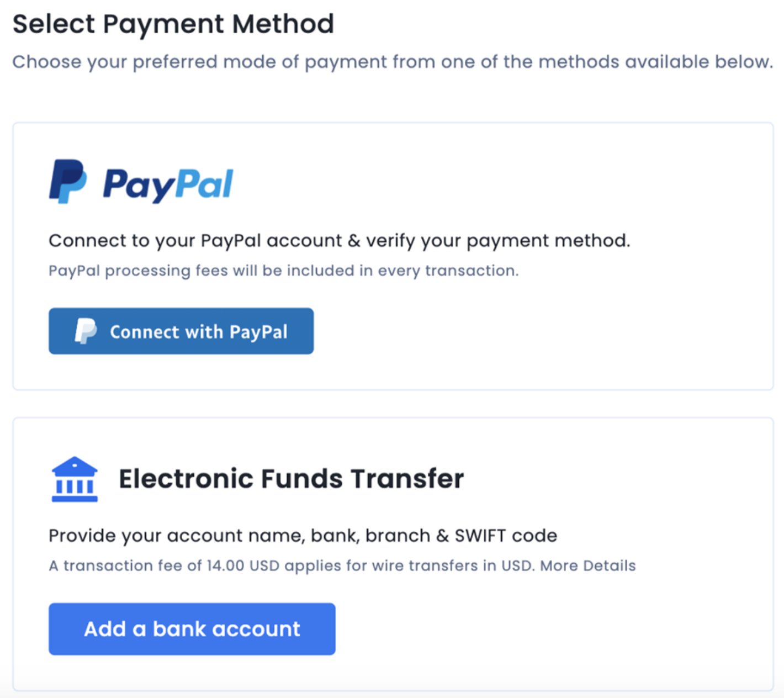Click the PayPal wordmark logo text
The height and width of the screenshot is (698, 784).
tap(168, 185)
